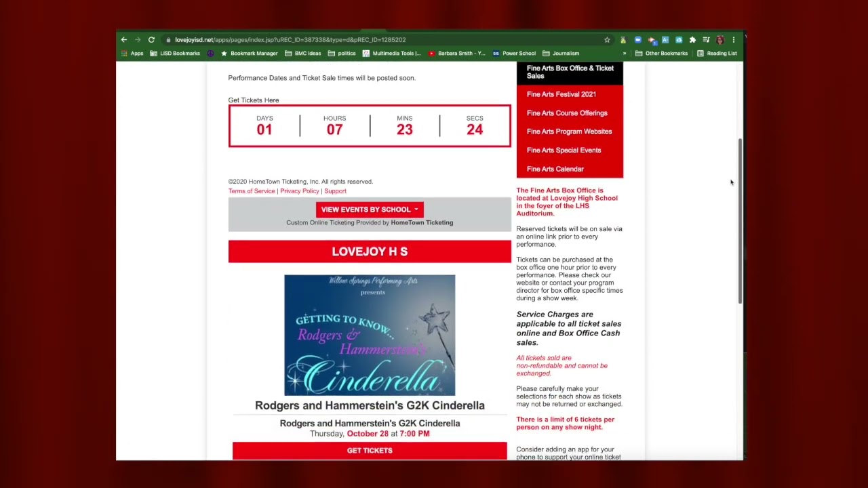
Task: Open the Chrome three-dot menu
Action: pyautogui.click(x=733, y=40)
